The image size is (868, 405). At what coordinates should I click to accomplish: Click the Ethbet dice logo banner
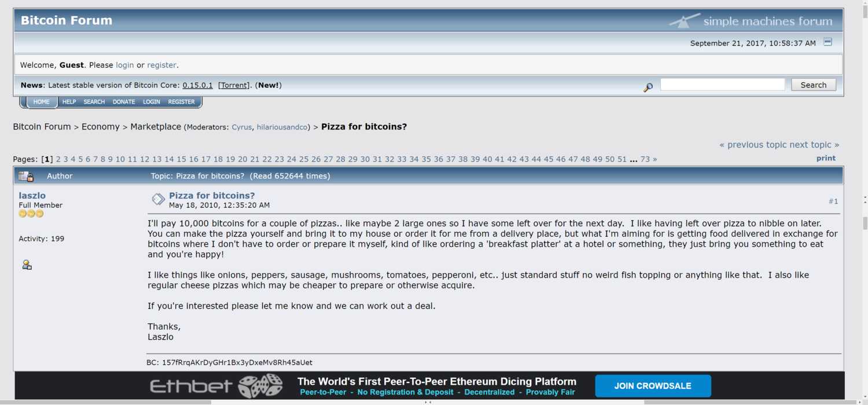coord(216,386)
